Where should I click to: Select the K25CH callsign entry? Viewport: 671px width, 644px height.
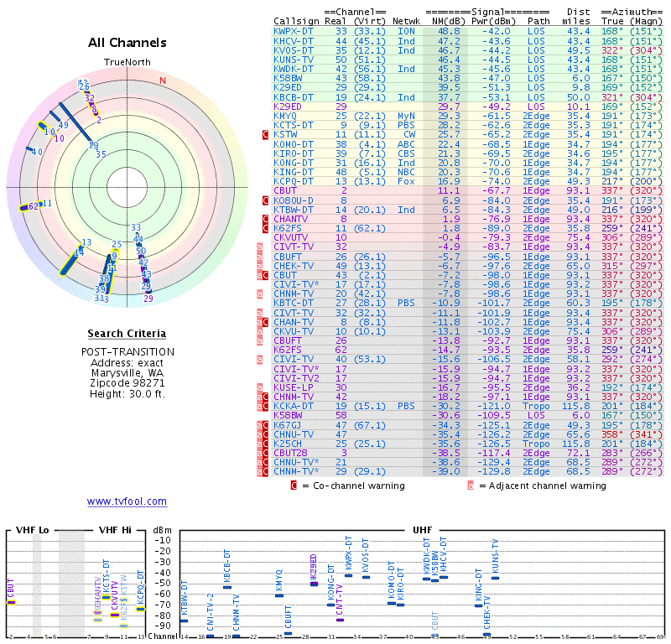coord(288,444)
